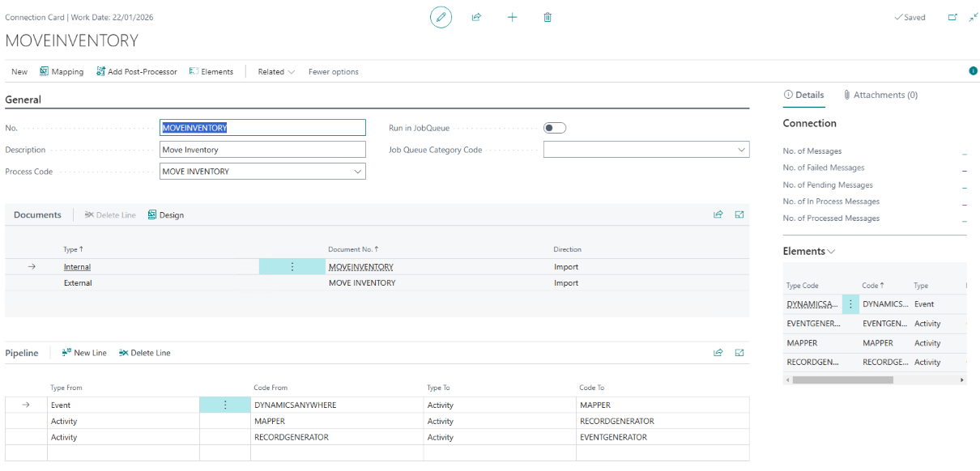
Task: Expand the Related menu
Action: click(x=276, y=71)
